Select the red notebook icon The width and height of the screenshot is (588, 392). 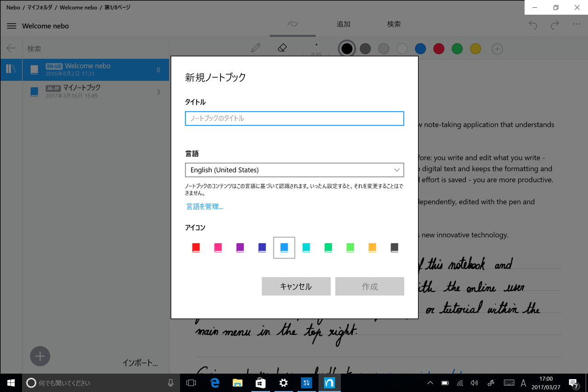(x=196, y=247)
